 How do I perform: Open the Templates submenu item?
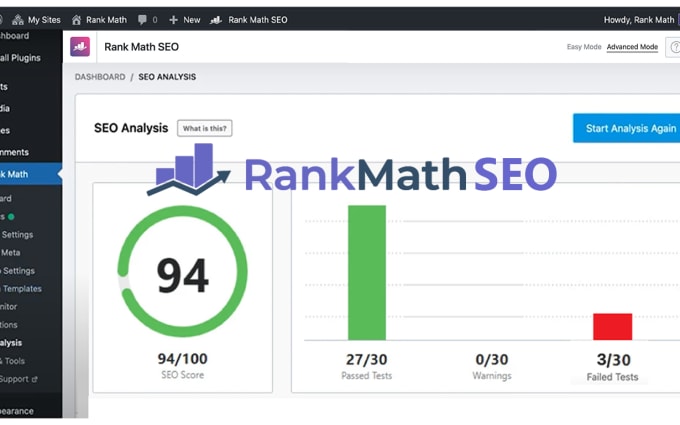tap(22, 289)
